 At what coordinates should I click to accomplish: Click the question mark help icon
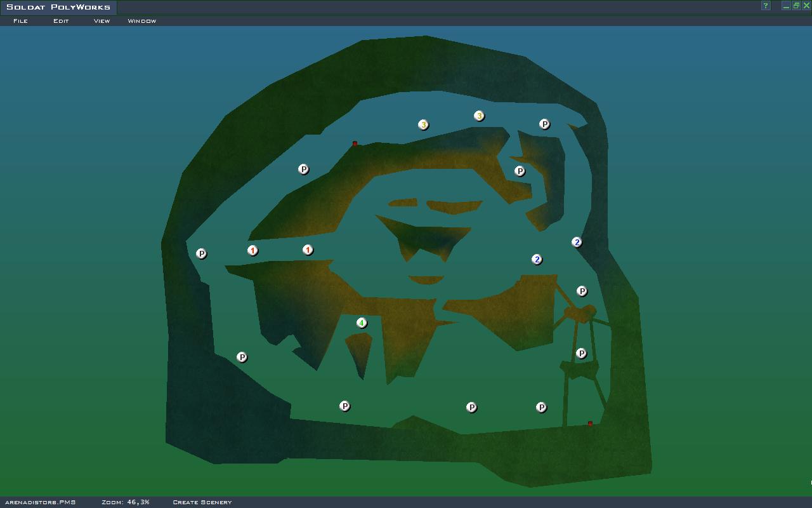pos(766,6)
